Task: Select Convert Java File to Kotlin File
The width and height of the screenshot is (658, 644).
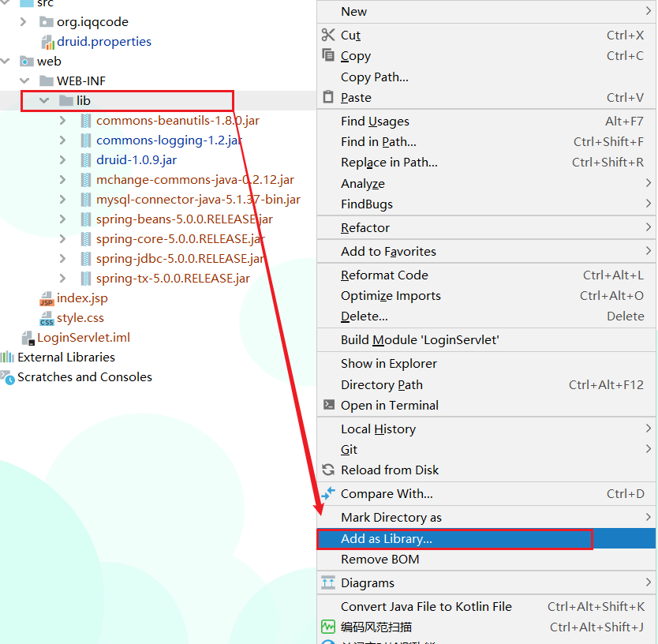Action: (x=486, y=607)
